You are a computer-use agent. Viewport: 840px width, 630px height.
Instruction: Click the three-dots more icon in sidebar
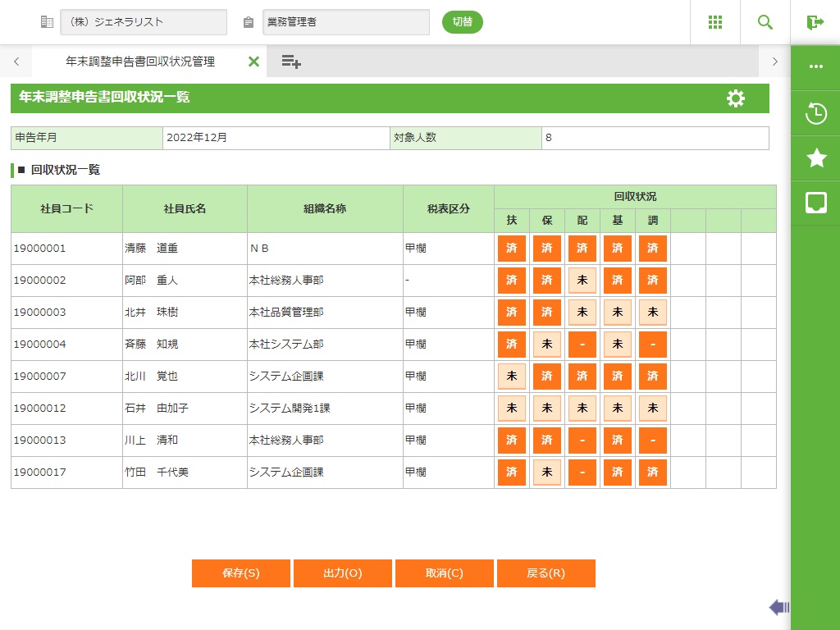point(815,67)
